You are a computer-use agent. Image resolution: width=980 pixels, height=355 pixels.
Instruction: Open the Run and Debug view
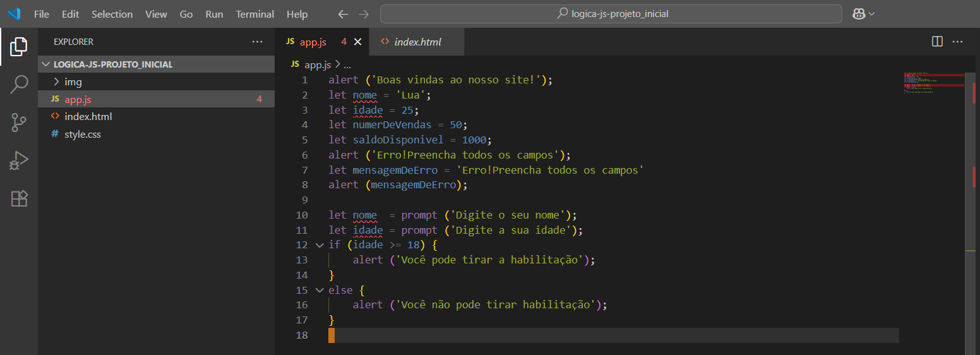coord(19,160)
